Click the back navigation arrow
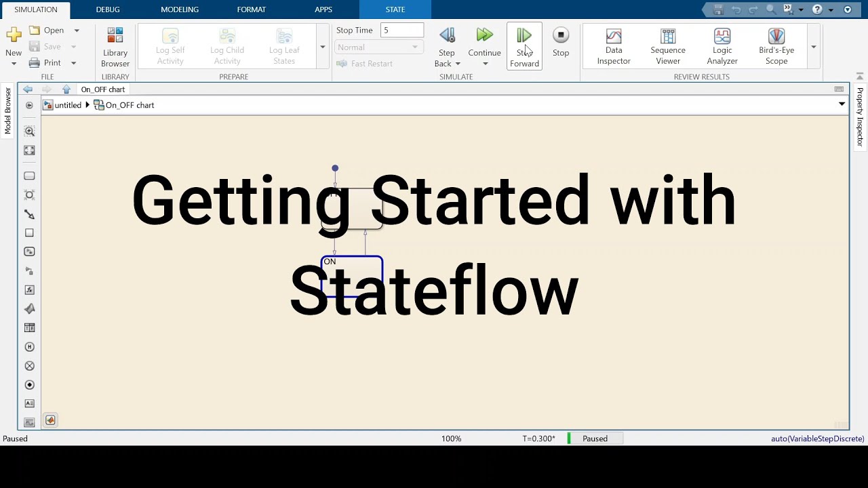 point(28,89)
